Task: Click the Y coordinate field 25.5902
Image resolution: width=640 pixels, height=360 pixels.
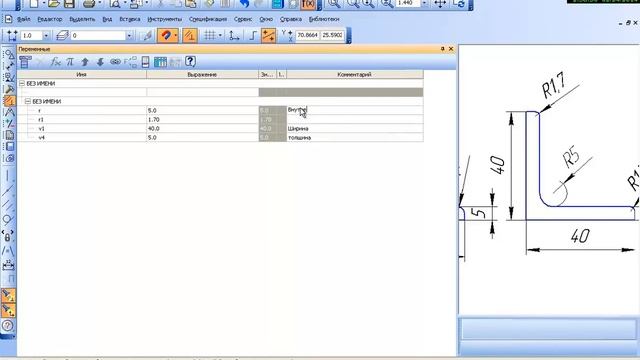Action: coord(332,36)
